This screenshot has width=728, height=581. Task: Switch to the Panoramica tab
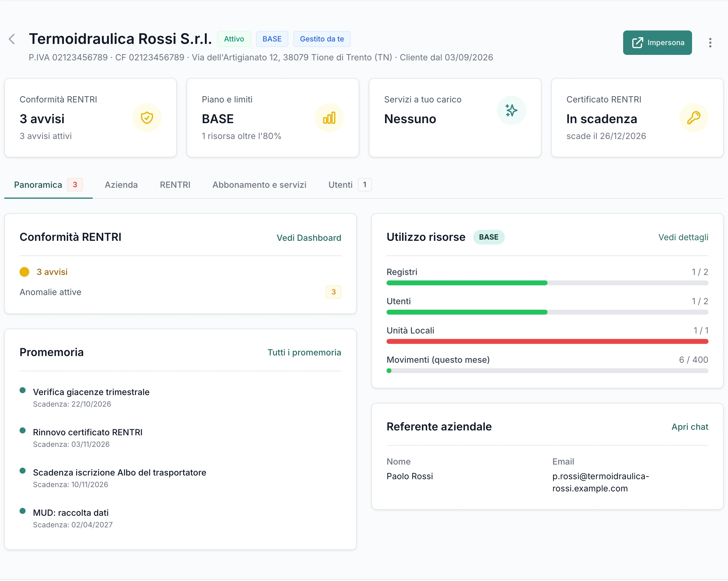pos(48,185)
